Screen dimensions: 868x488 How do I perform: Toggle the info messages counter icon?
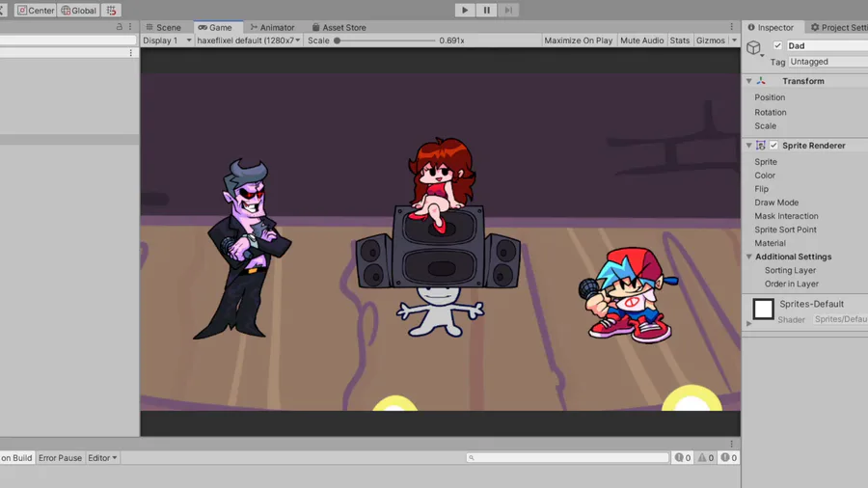(682, 457)
